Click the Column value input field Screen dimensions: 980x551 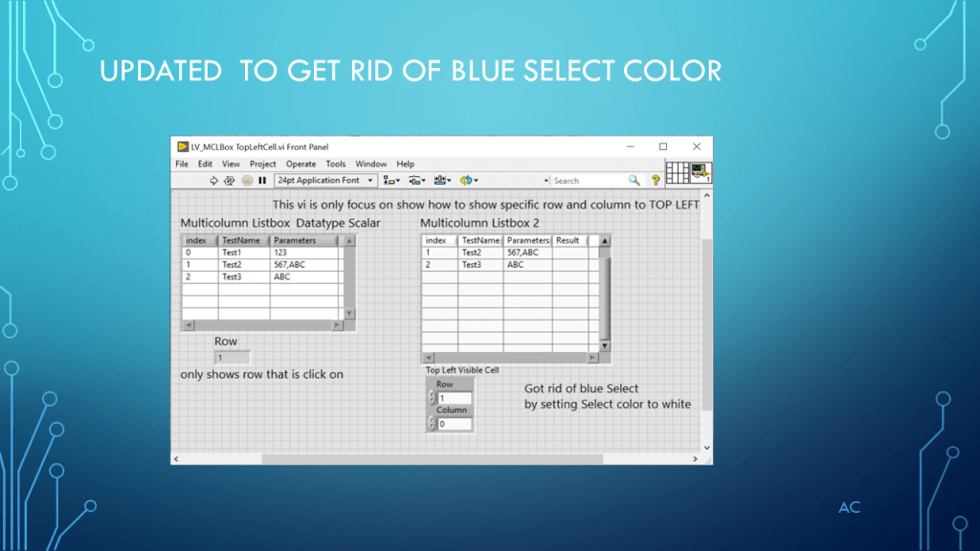click(456, 424)
